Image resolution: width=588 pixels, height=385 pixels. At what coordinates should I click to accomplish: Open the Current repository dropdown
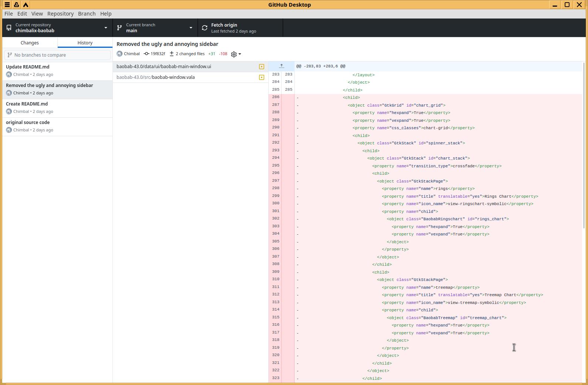coord(57,28)
